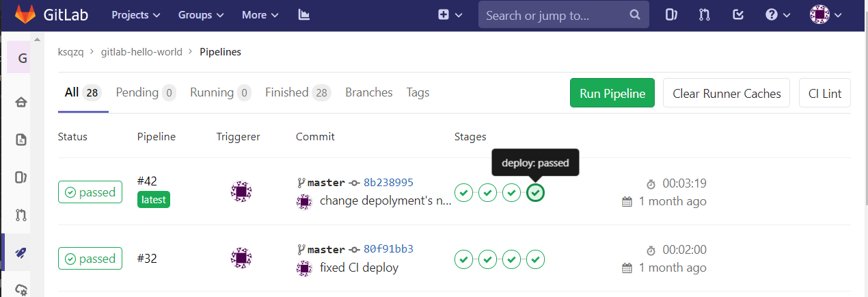Open the CI Lint button
This screenshot has width=868, height=297.
click(825, 93)
